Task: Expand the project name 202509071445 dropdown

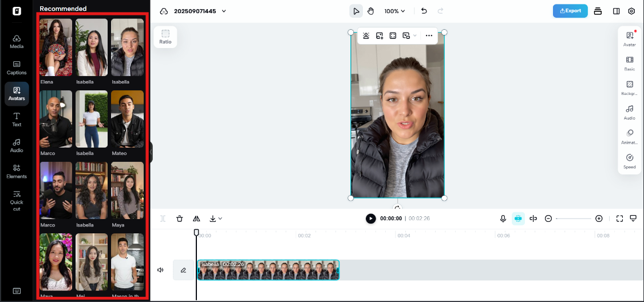Action: click(224, 11)
